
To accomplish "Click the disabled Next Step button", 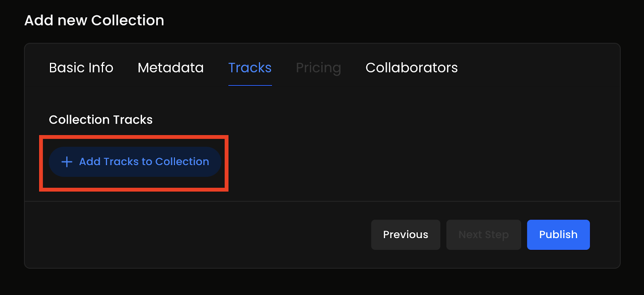I will [x=483, y=235].
